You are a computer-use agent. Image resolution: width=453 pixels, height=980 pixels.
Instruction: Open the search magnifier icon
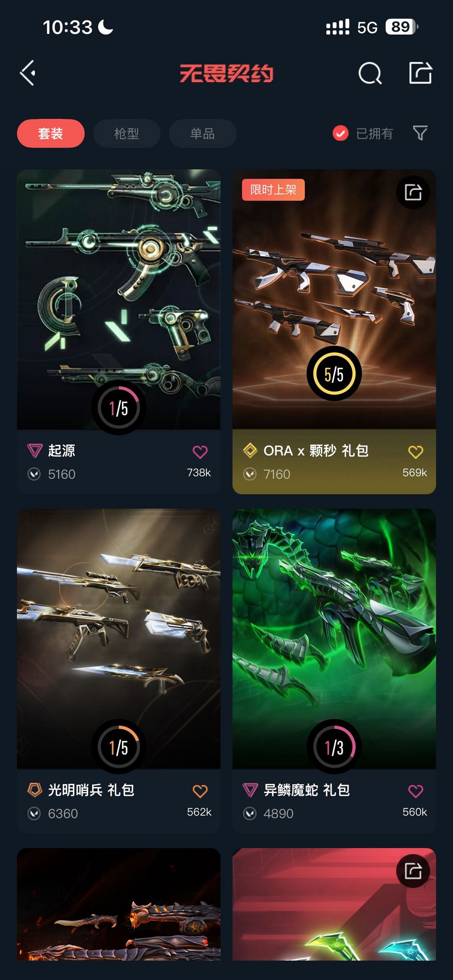370,73
